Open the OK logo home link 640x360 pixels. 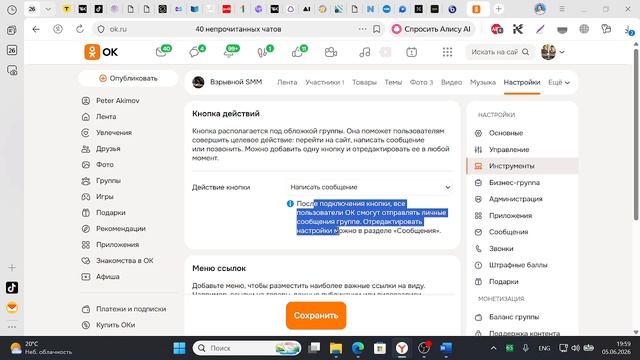[x=101, y=52]
